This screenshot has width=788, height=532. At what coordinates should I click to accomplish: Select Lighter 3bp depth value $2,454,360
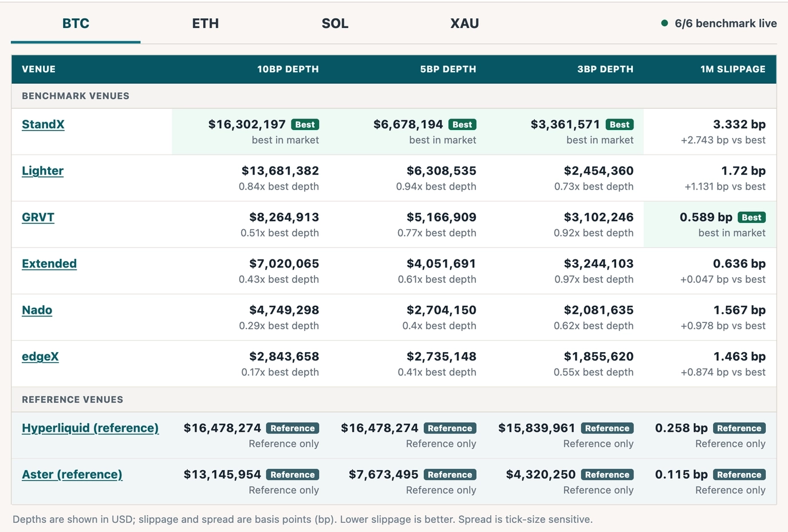[598, 171]
